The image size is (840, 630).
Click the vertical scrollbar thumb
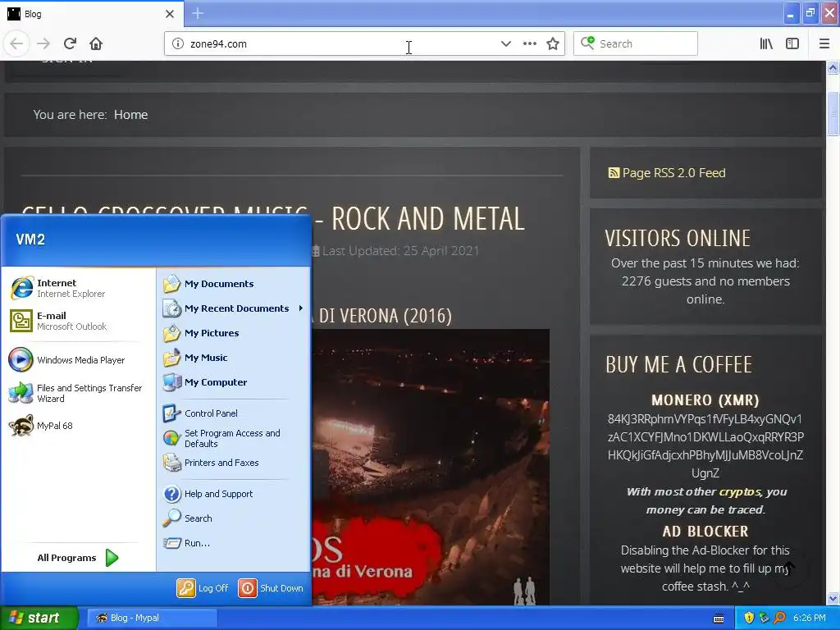pos(833,113)
